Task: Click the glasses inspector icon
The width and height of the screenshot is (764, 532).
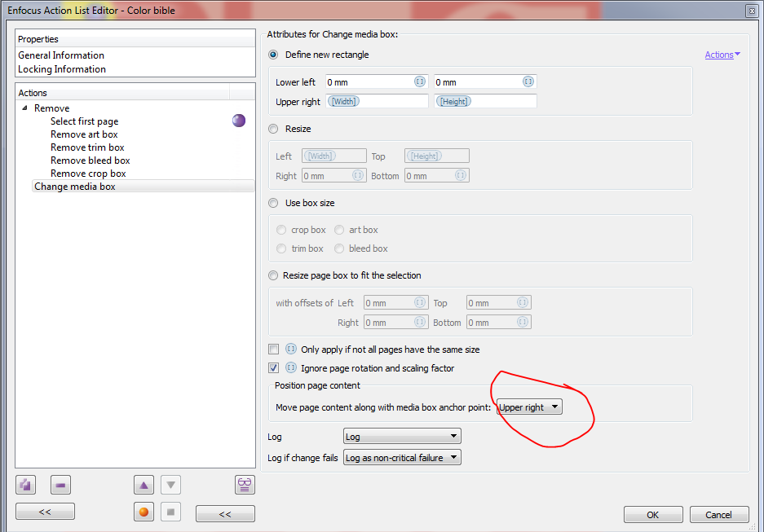Action: click(245, 485)
